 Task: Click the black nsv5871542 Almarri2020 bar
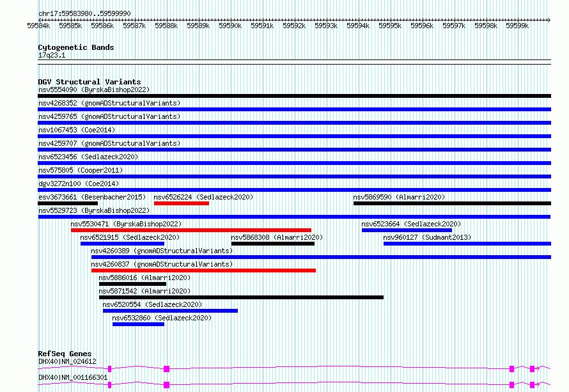pos(241,297)
